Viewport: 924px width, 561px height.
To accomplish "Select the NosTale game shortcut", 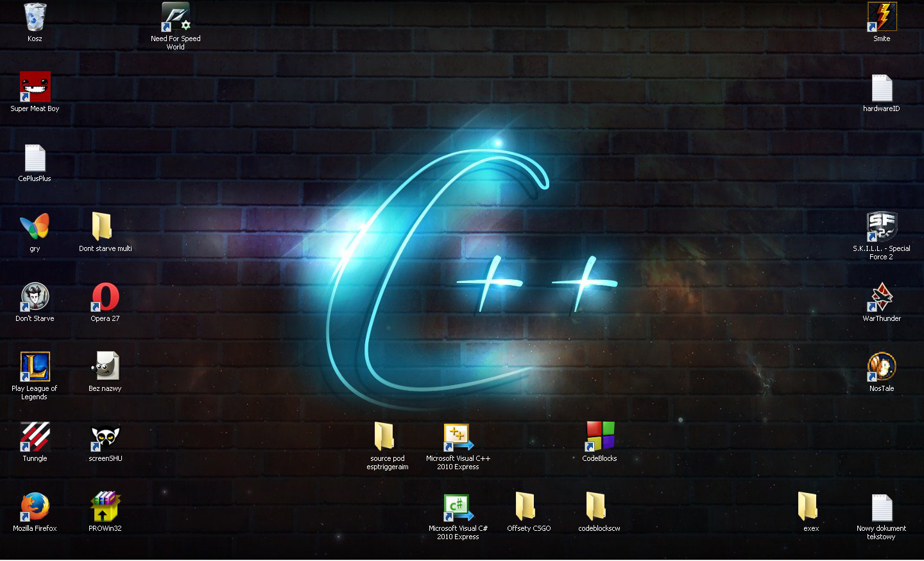I will 882,367.
